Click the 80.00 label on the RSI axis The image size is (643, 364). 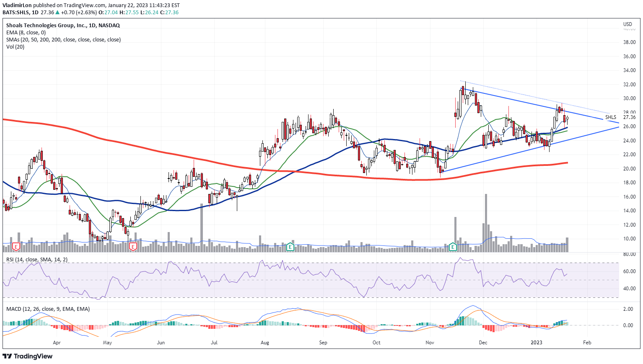point(629,254)
